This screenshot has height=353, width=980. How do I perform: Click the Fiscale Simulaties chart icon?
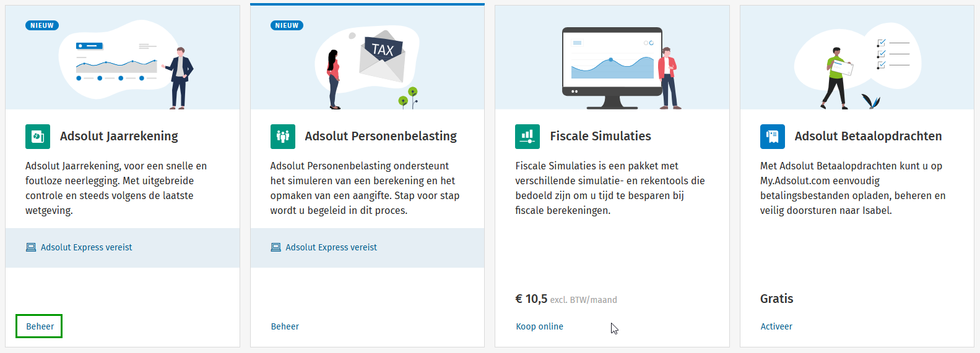[x=527, y=137]
